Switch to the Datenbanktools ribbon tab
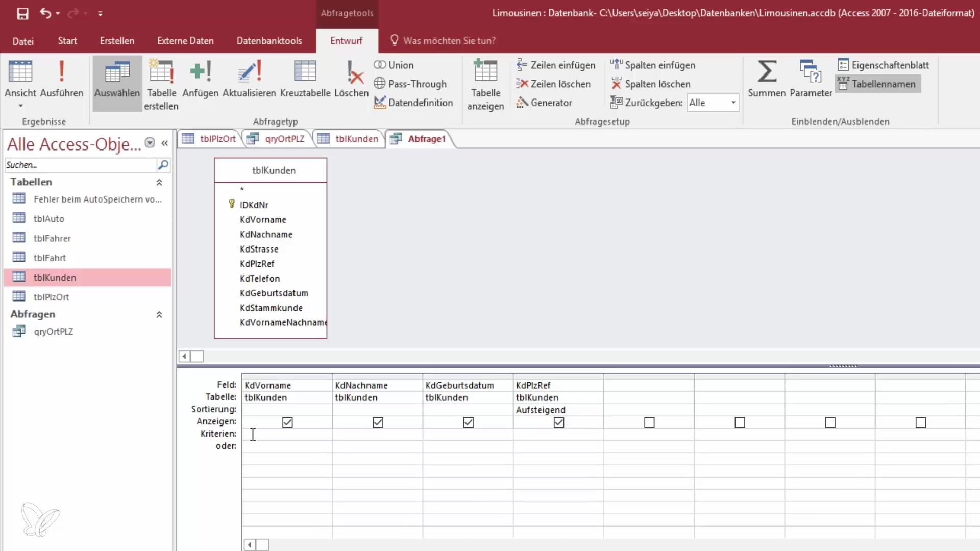980x551 pixels. click(269, 41)
